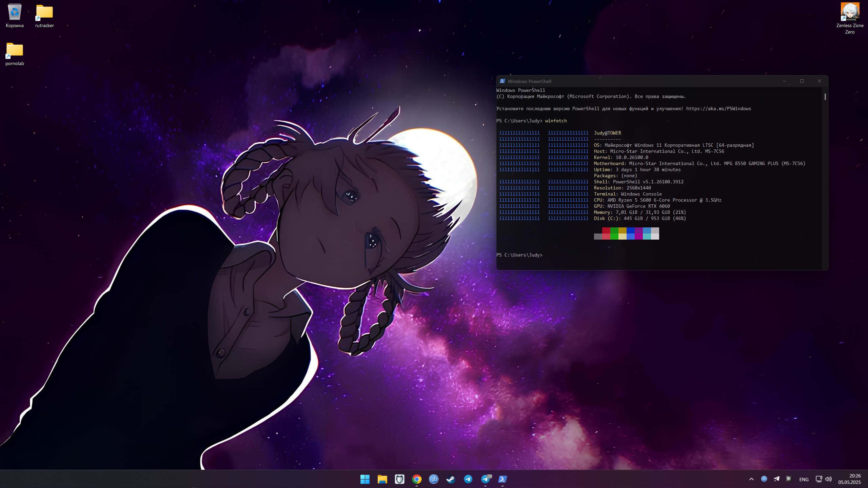Open Steam from the taskbar
868x488 pixels.
(451, 479)
